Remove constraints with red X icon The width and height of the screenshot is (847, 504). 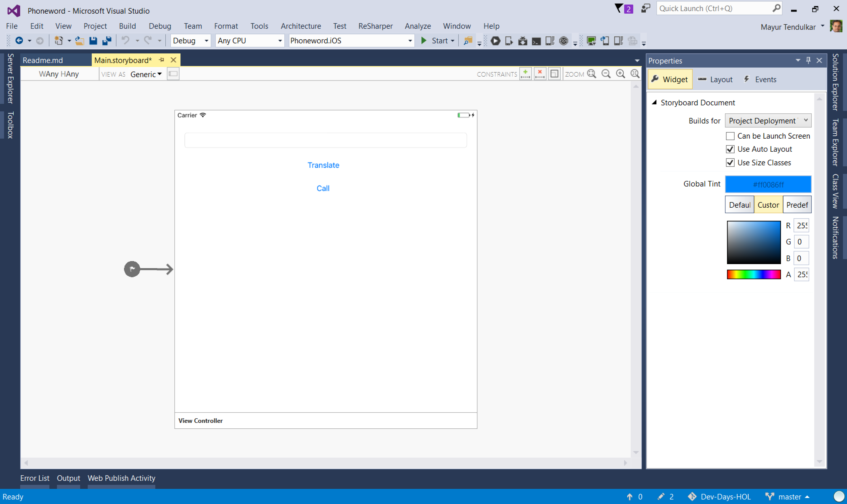click(539, 74)
